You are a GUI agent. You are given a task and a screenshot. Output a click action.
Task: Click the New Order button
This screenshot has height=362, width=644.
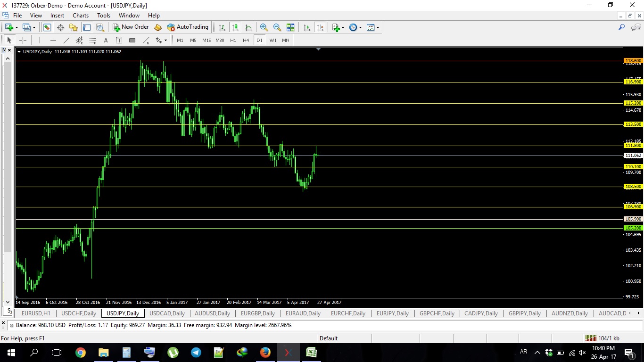(131, 27)
